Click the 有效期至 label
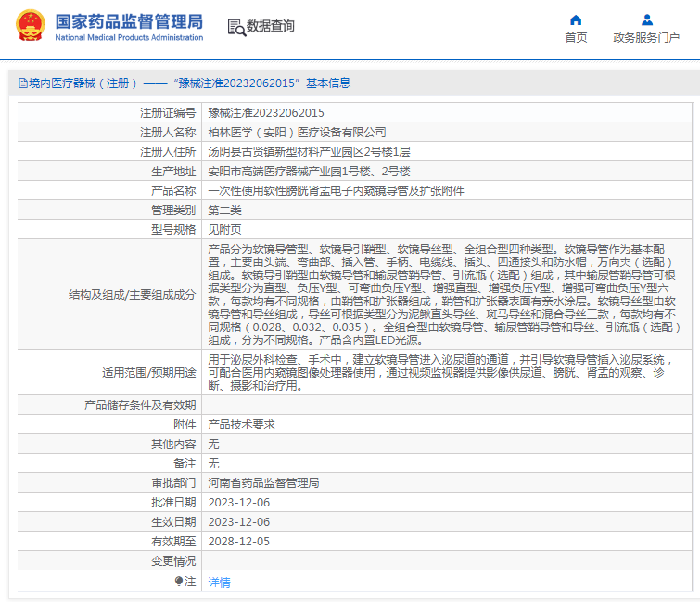700x602 pixels. (x=173, y=542)
